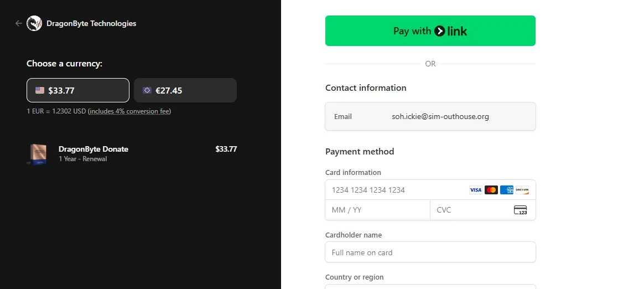The width and height of the screenshot is (644, 289).
Task: Click the US flag icon
Action: 40,90
